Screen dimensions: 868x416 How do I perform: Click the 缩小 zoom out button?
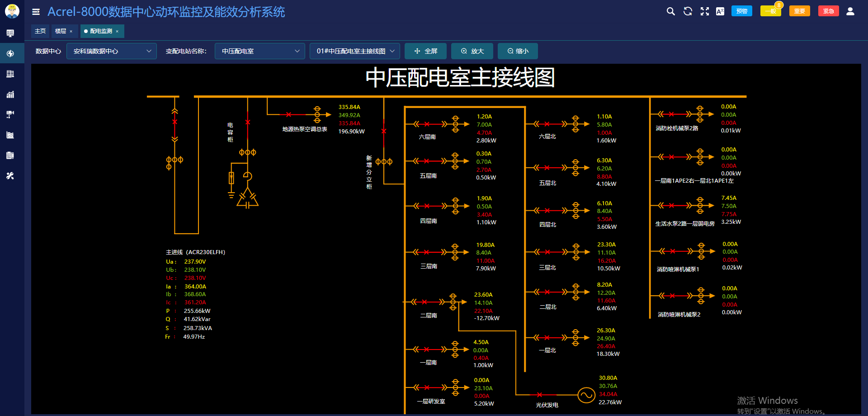[518, 51]
